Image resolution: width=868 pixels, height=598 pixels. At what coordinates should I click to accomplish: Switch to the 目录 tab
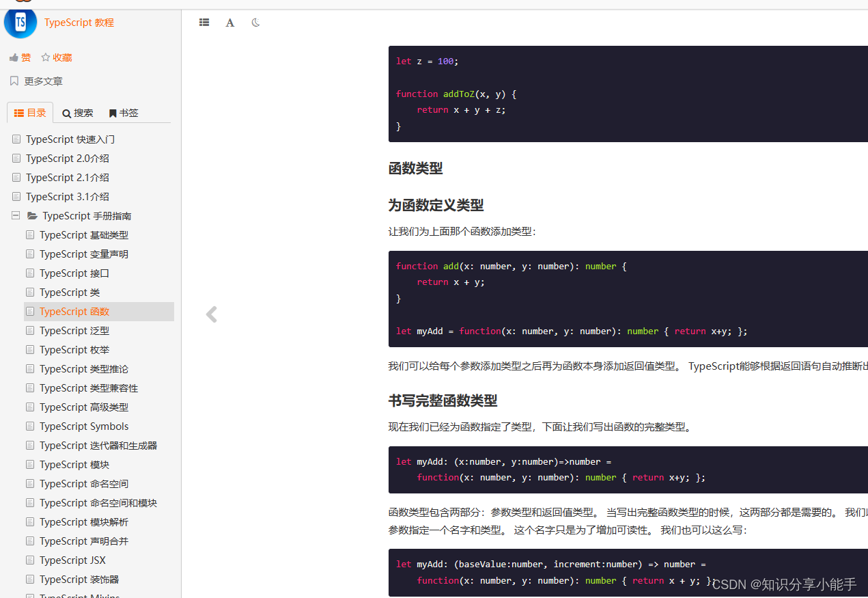coord(29,113)
